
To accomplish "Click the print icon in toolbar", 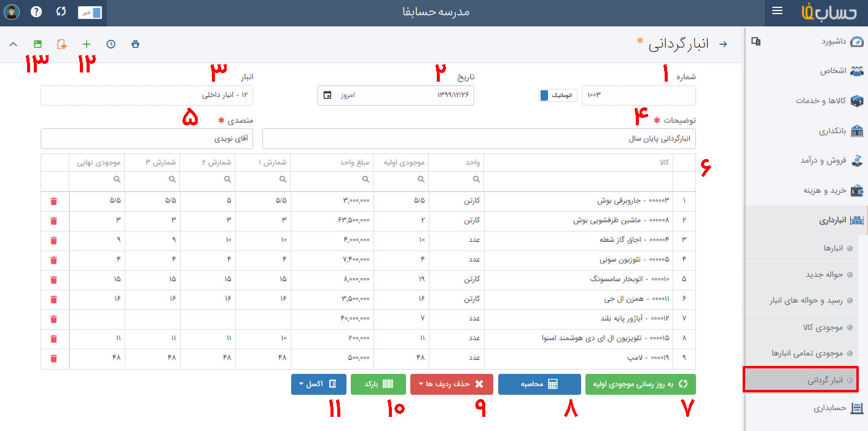I will coord(135,44).
